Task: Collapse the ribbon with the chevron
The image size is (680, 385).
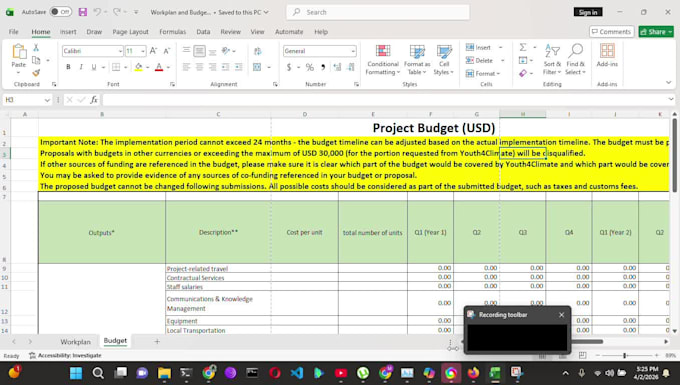Action: coord(668,82)
